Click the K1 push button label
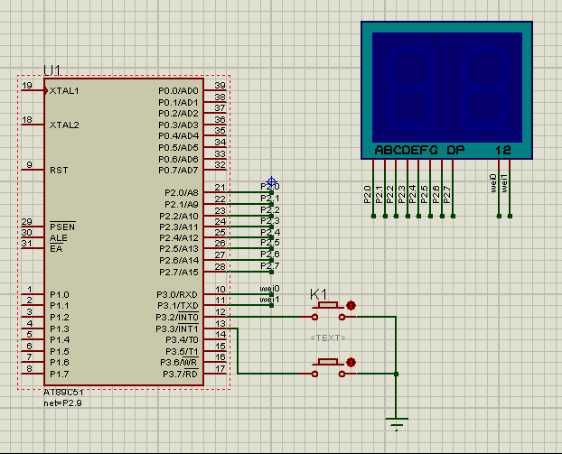This screenshot has height=454, width=562. [x=318, y=295]
